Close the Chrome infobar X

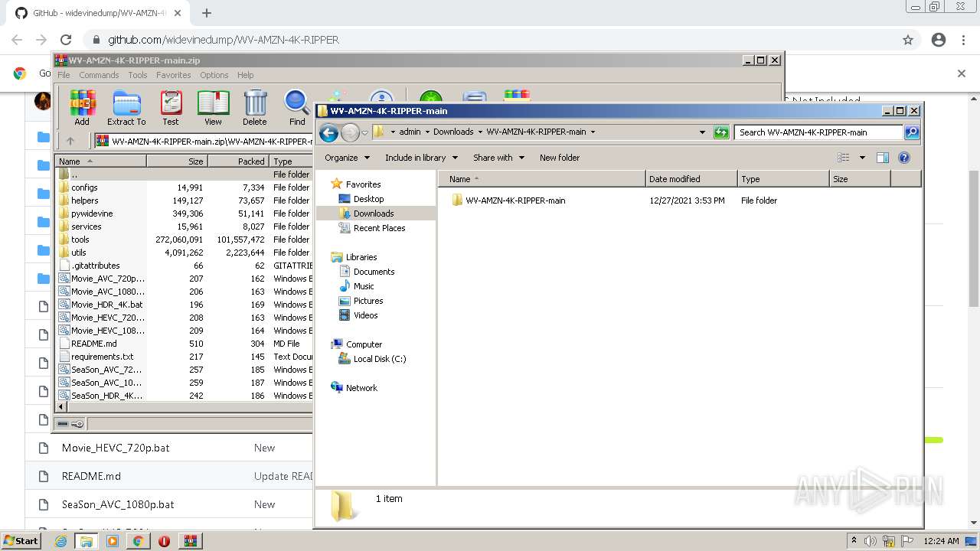coord(962,73)
